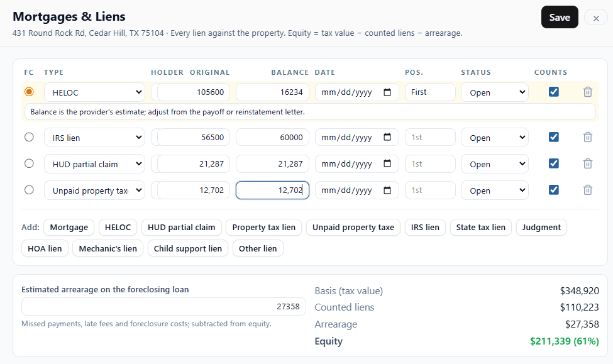The image size is (613, 364).
Task: Edit estimated arrearage field 27358
Action: pyautogui.click(x=163, y=307)
